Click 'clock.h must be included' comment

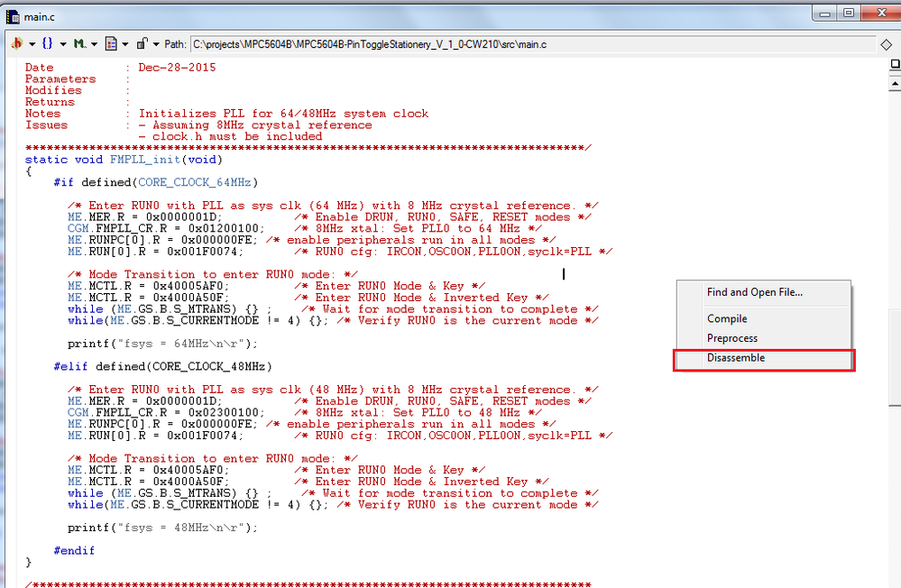(x=237, y=136)
